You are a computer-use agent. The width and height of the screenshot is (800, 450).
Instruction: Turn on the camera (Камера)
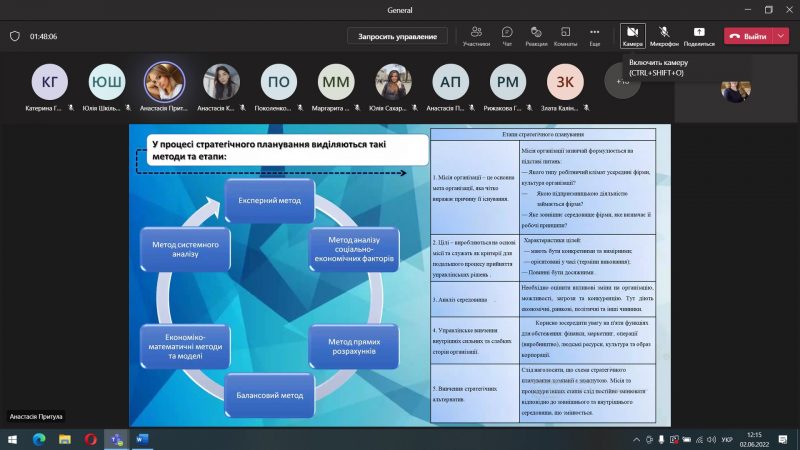tap(632, 36)
